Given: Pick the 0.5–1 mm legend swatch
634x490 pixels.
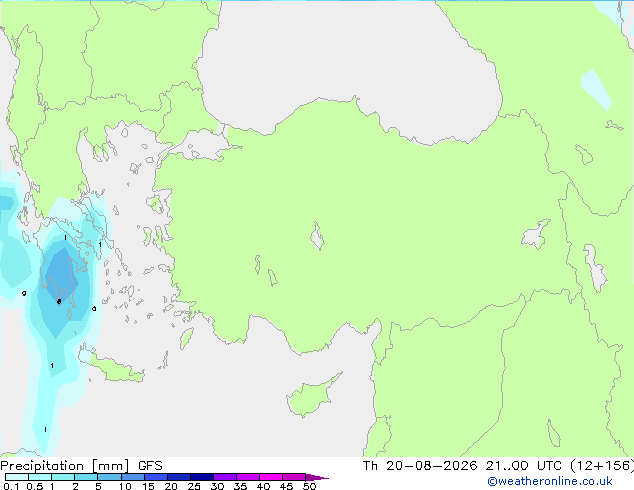Looking at the screenshot, I should point(40,477).
